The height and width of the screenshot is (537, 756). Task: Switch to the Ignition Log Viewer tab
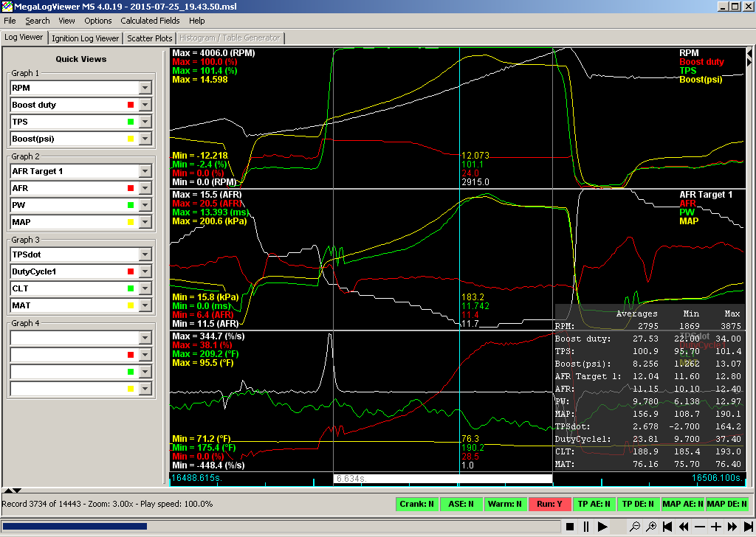(x=86, y=38)
